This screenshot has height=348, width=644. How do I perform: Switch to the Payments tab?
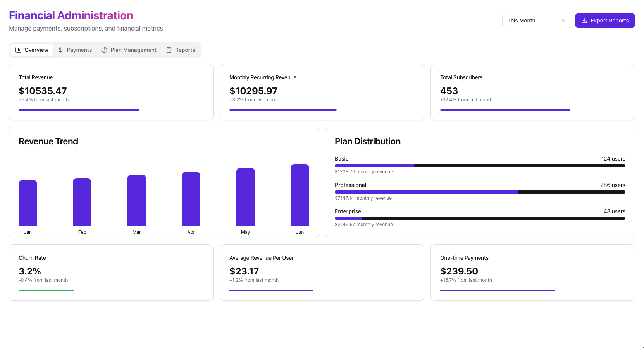point(75,50)
